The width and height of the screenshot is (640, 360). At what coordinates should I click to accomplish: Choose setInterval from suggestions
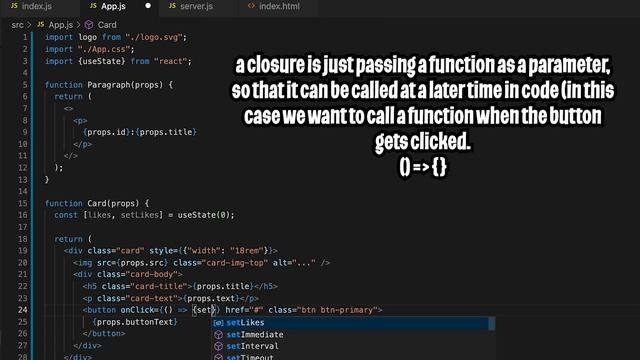pyautogui.click(x=353, y=346)
